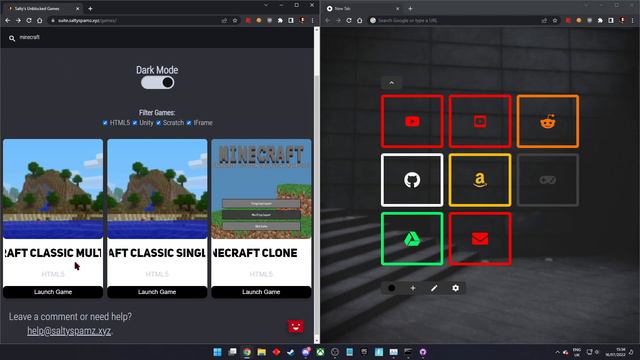The image size is (640, 360).
Task: Open the red mail envelope tile
Action: 480,239
